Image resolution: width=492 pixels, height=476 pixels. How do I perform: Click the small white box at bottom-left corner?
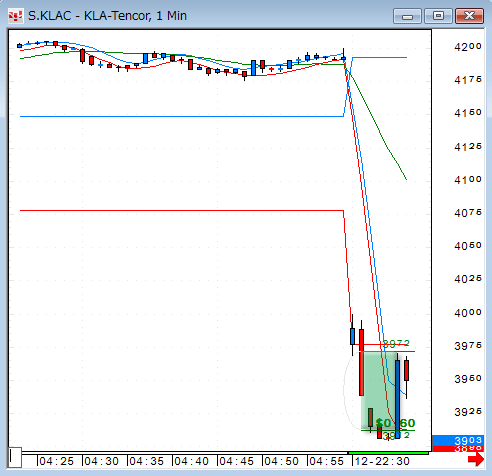tap(15, 457)
